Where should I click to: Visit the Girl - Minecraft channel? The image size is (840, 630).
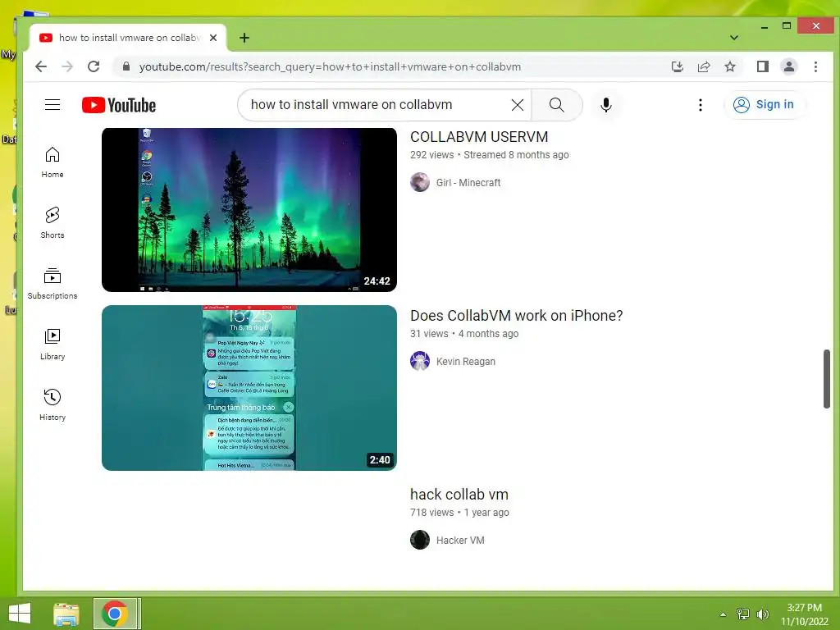[468, 183]
